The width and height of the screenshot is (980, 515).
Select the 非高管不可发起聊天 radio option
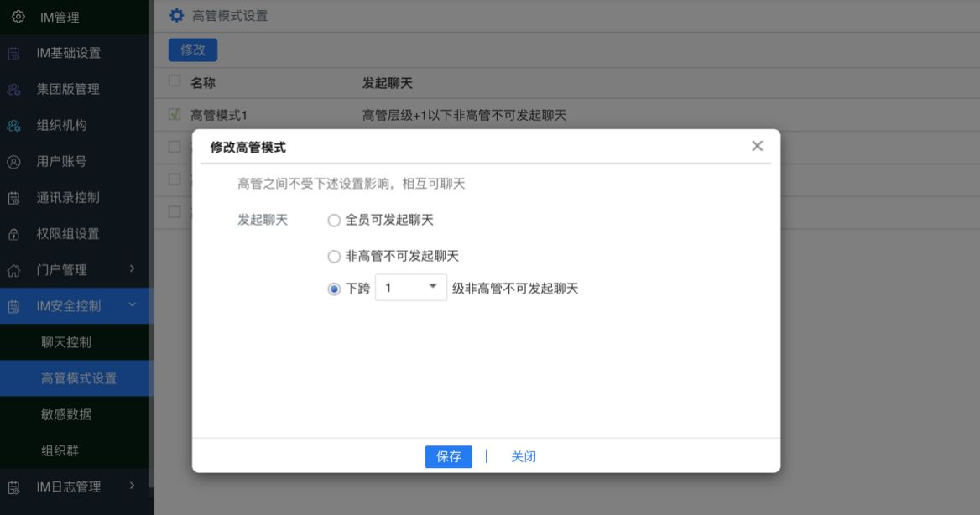[335, 257]
